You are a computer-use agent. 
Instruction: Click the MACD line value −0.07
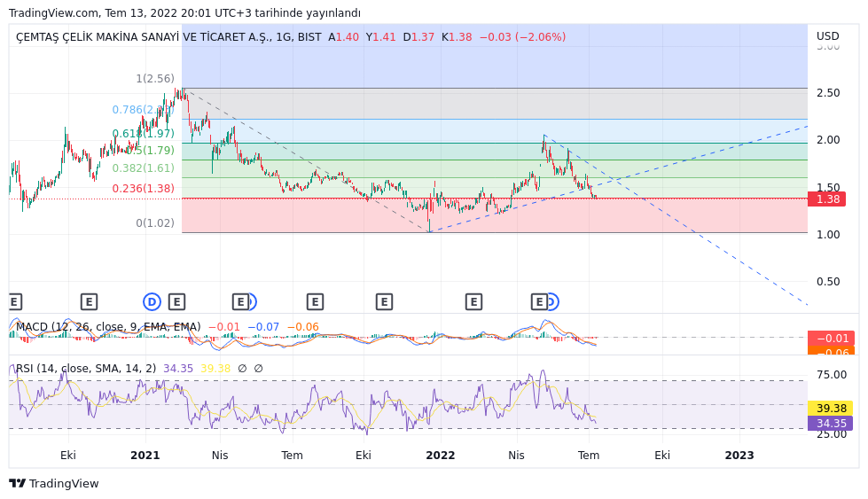click(x=263, y=327)
